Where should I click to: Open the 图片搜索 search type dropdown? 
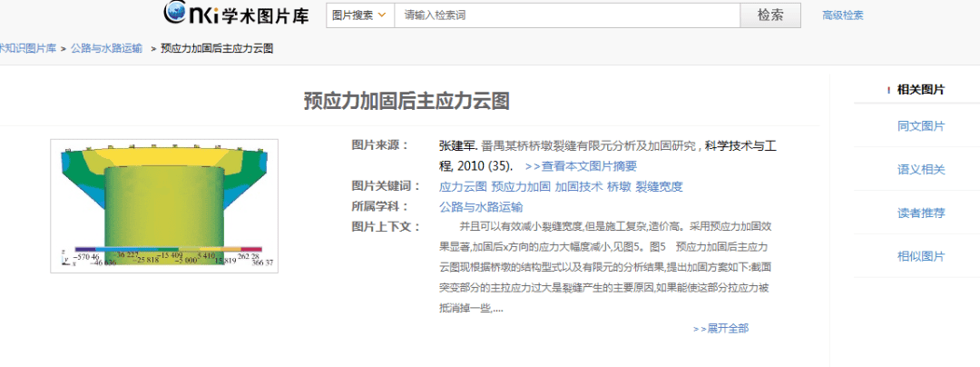pyautogui.click(x=360, y=15)
